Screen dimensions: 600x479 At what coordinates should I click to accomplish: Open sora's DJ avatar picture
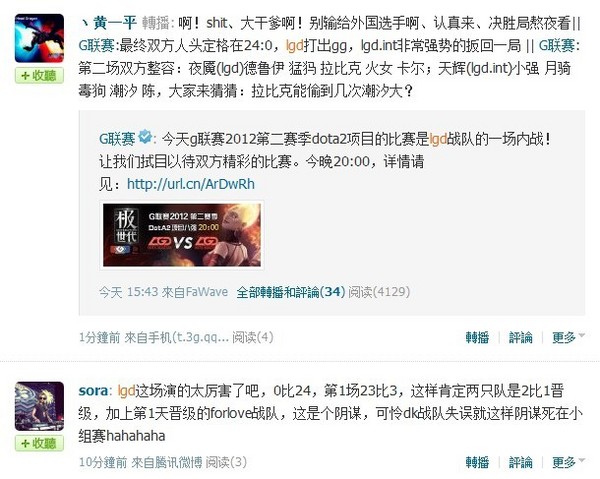tap(39, 406)
